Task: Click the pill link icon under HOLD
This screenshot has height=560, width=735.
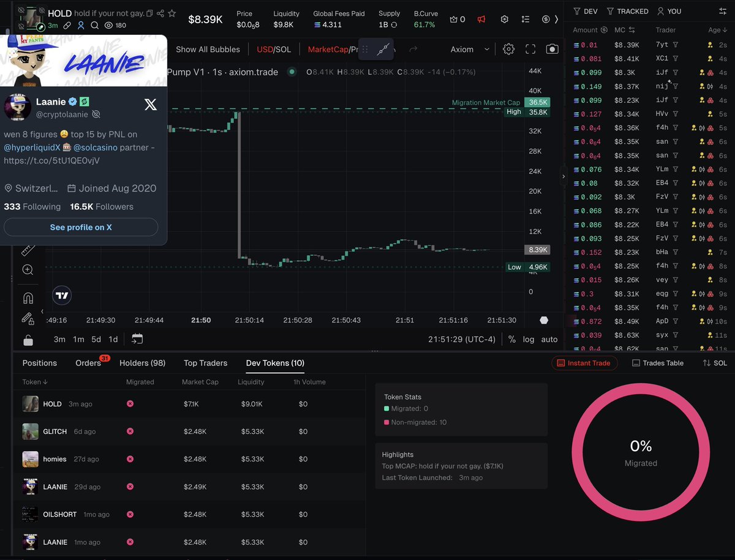Action: pyautogui.click(x=67, y=26)
